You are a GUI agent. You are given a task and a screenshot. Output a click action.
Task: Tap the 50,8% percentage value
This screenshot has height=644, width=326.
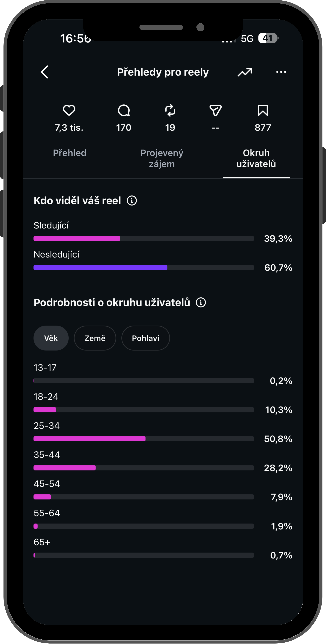pos(278,439)
